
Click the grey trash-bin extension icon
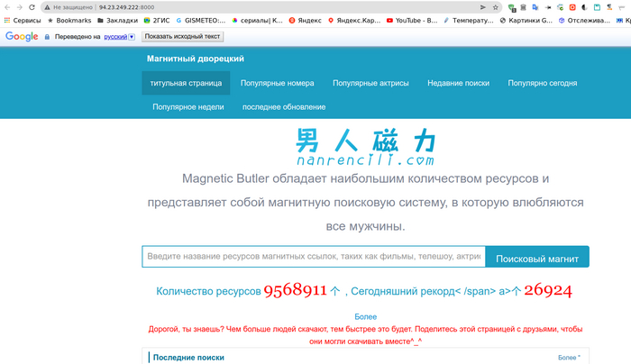pyautogui.click(x=523, y=7)
